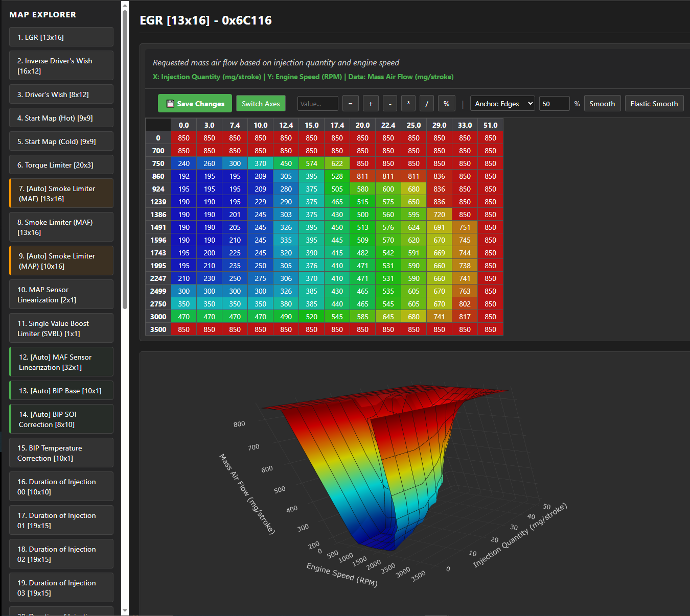
Task: Open map 2. Inverse Driver's Wish
Action: (x=61, y=65)
